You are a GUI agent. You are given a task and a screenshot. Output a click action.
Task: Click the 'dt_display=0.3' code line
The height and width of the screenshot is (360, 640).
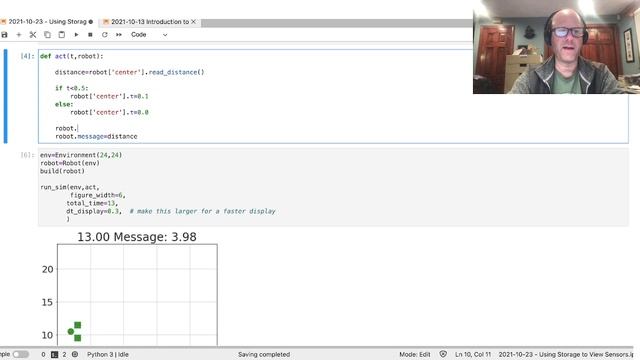pyautogui.click(x=93, y=211)
